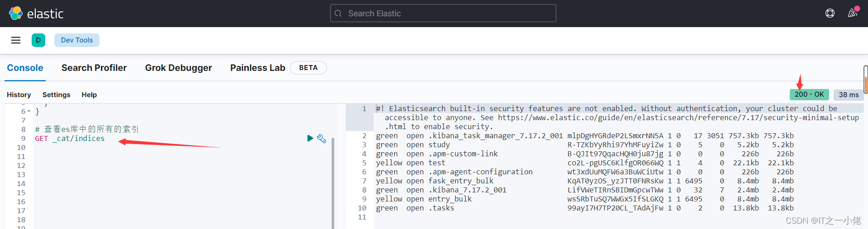Image resolution: width=868 pixels, height=229 pixels.
Task: Open the hamburger navigation menu
Action: (x=16, y=40)
